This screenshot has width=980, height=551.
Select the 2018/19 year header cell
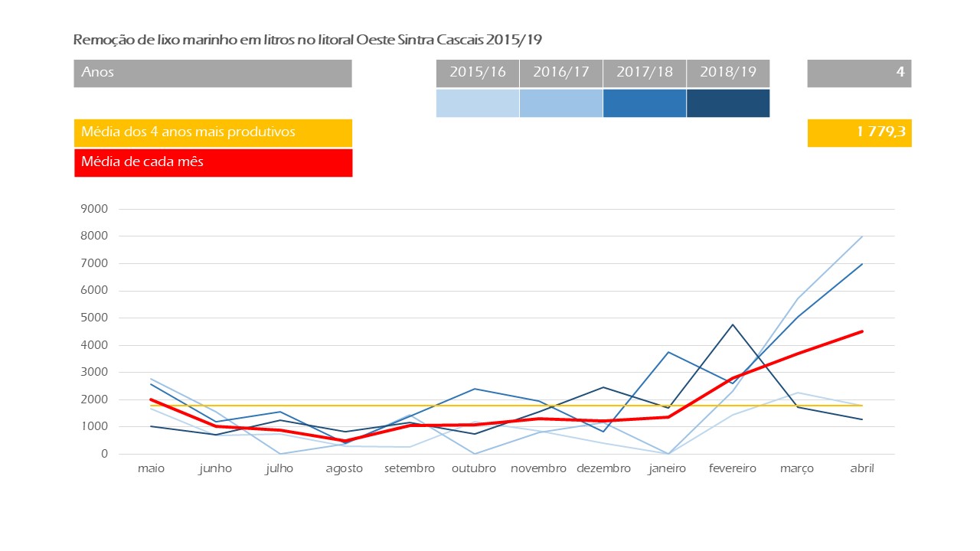(727, 73)
